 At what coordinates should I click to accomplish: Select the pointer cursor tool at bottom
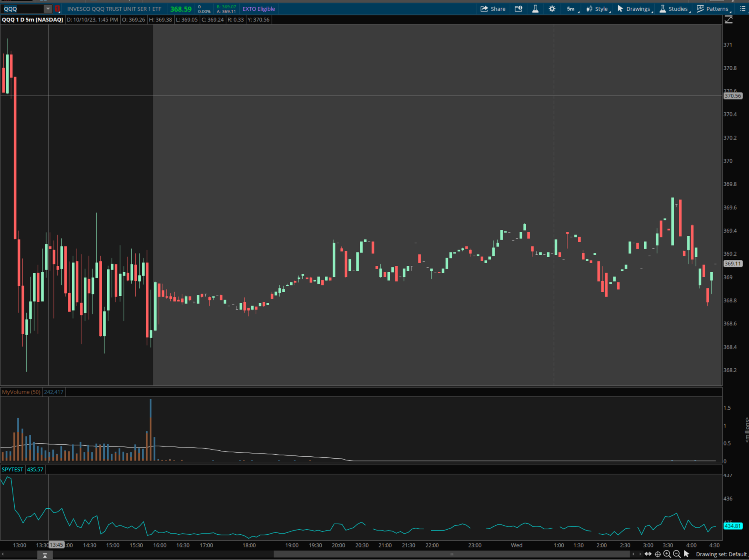tap(686, 554)
